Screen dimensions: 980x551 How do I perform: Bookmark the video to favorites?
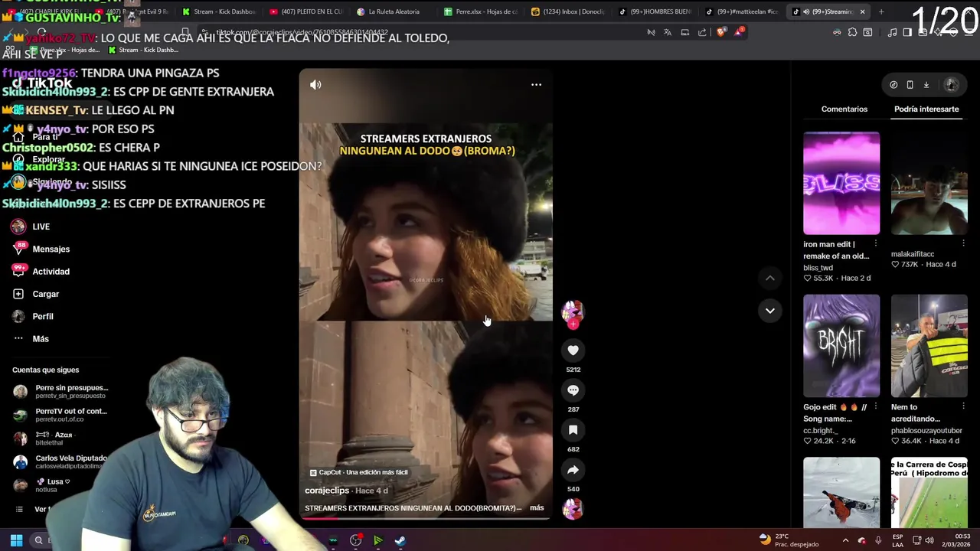click(x=573, y=430)
